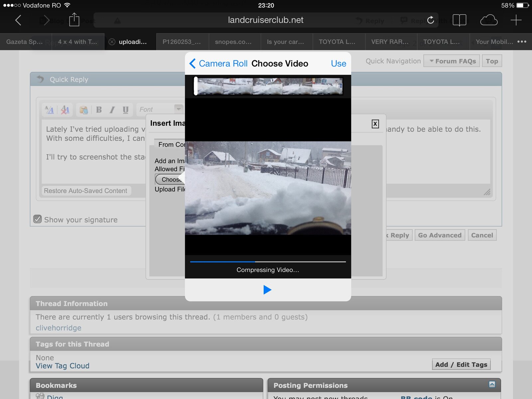Open the bookmarks book icon
Viewport: 532px width, 399px height.
click(460, 20)
